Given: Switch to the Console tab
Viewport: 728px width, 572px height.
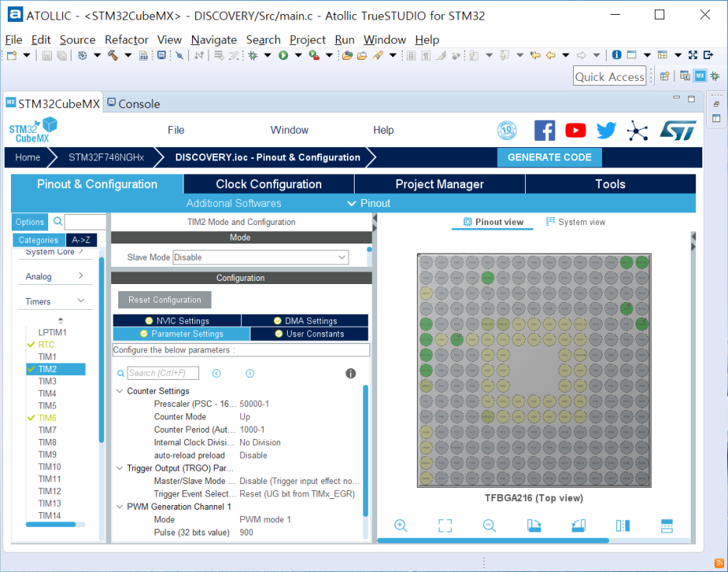Looking at the screenshot, I should point(134,104).
